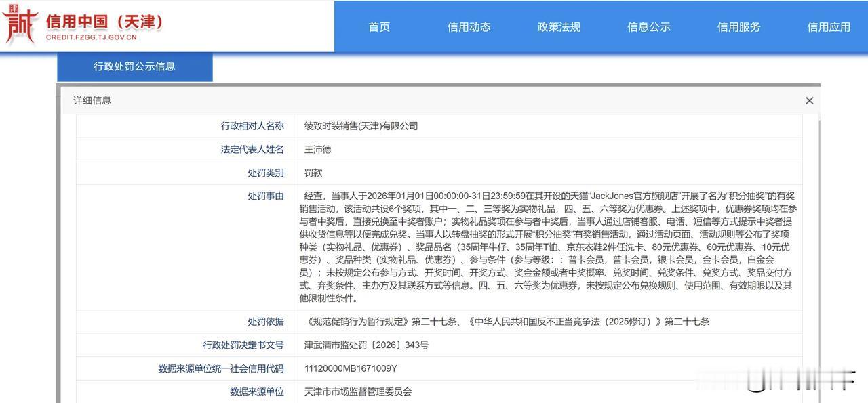The width and height of the screenshot is (868, 403).
Task: Open the 信用动态 menu
Action: coord(469,27)
